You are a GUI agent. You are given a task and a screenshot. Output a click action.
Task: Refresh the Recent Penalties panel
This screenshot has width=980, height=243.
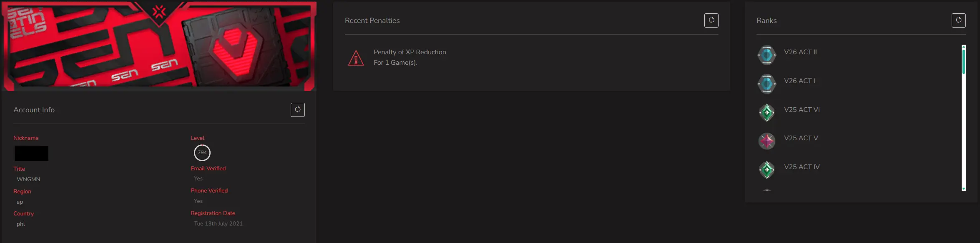coord(711,20)
